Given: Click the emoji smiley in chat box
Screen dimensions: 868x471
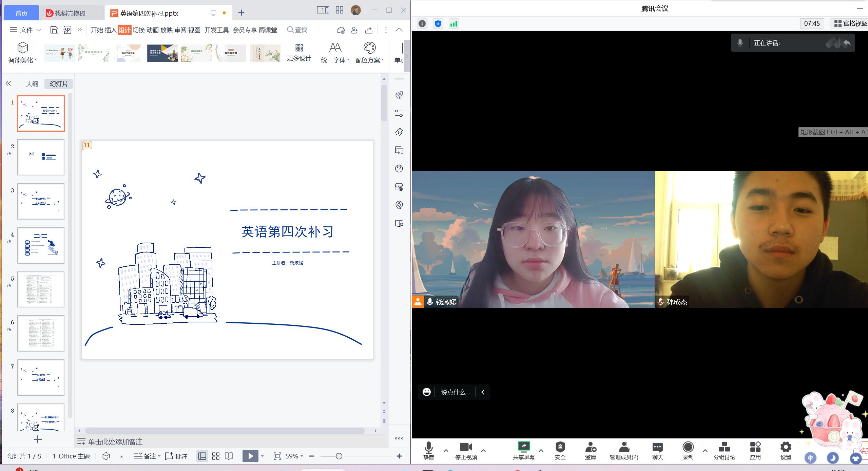Looking at the screenshot, I should click(427, 392).
